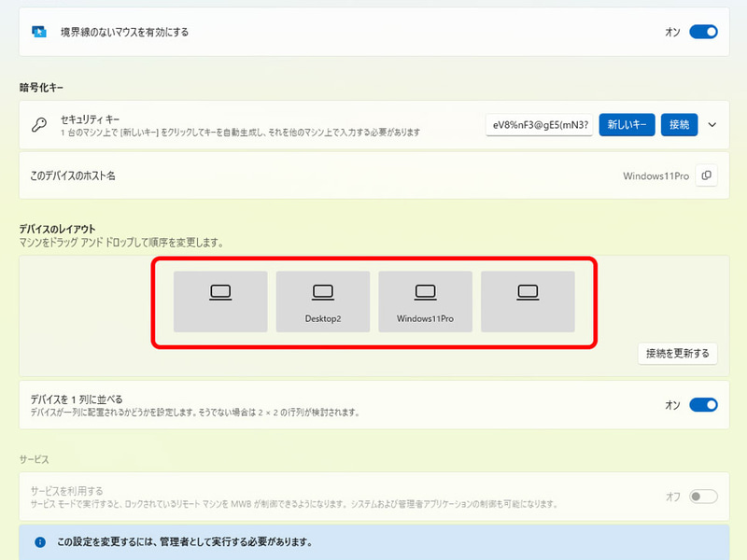Click the last unnamed machine icon
Viewport: 747px width, 560px height.
528,301
